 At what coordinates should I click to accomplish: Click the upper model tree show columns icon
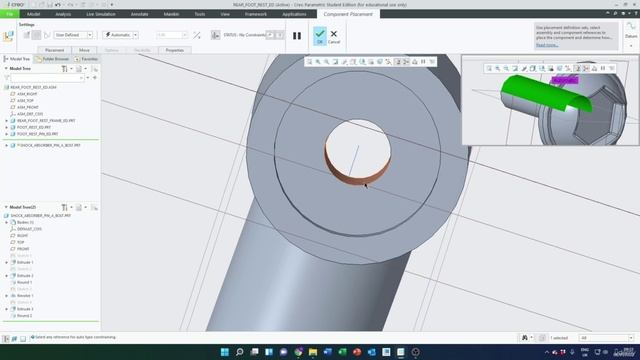pyautogui.click(x=80, y=69)
